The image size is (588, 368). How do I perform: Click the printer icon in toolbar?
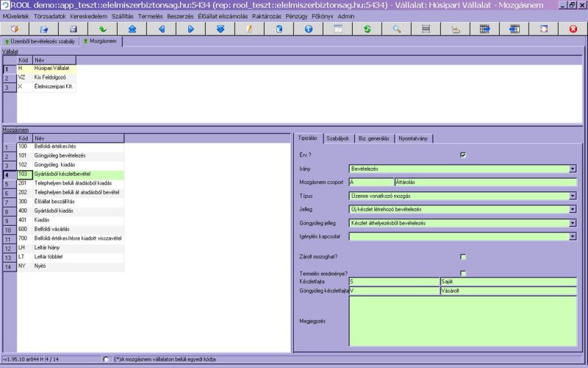[455, 29]
